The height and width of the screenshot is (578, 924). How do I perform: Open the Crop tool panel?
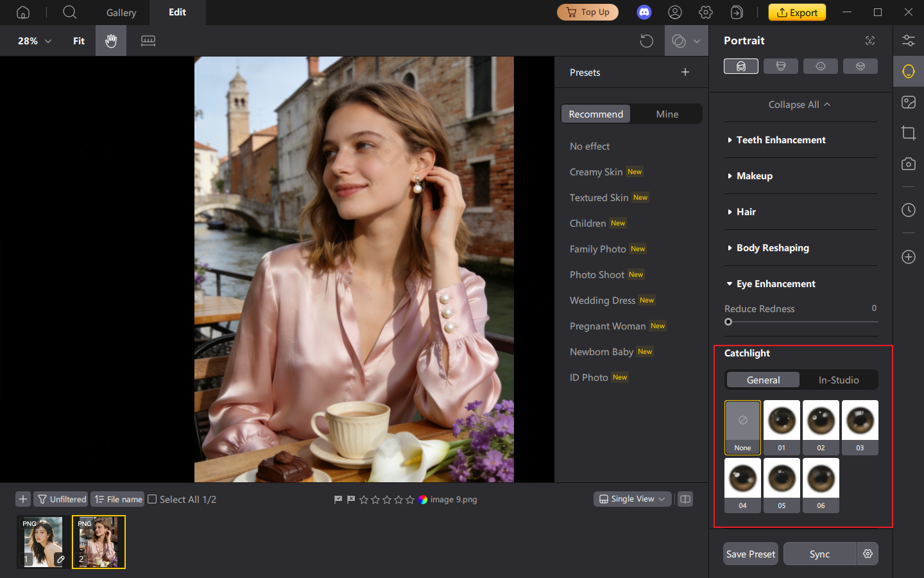(908, 133)
